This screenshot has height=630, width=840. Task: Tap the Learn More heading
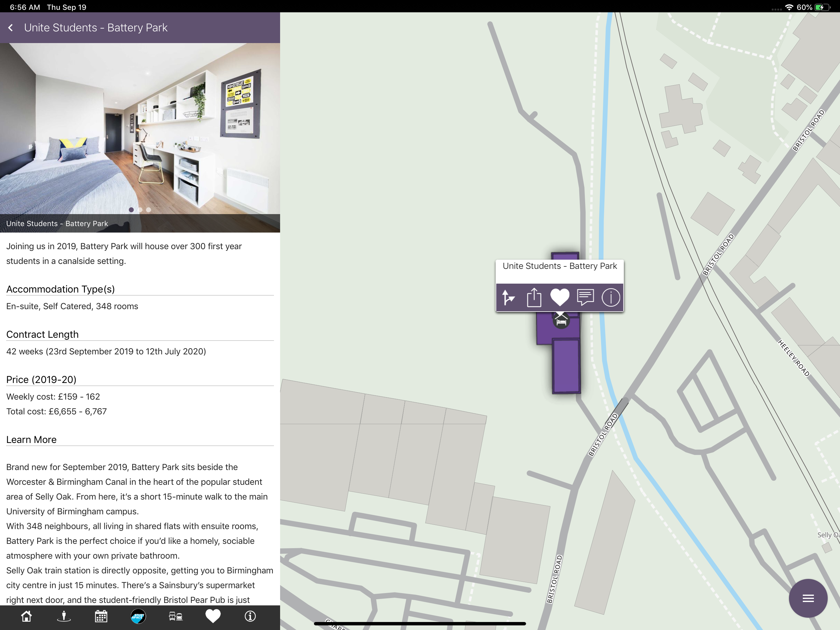[x=32, y=440]
